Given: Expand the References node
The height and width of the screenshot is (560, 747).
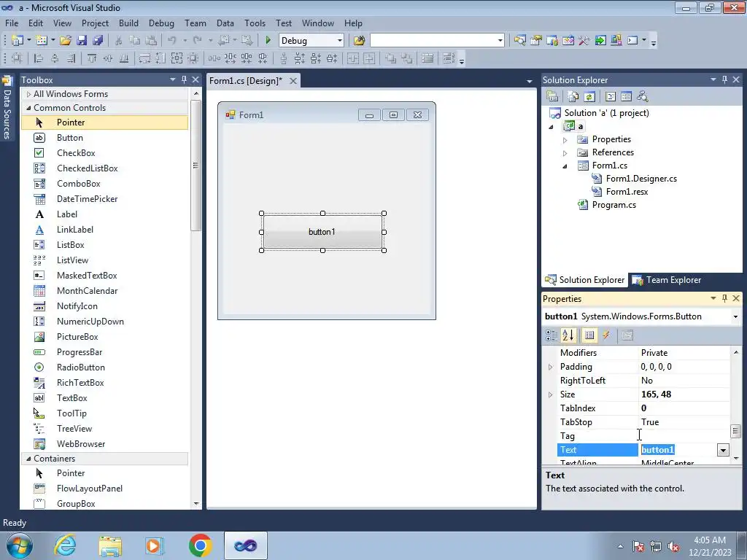Looking at the screenshot, I should coord(565,153).
